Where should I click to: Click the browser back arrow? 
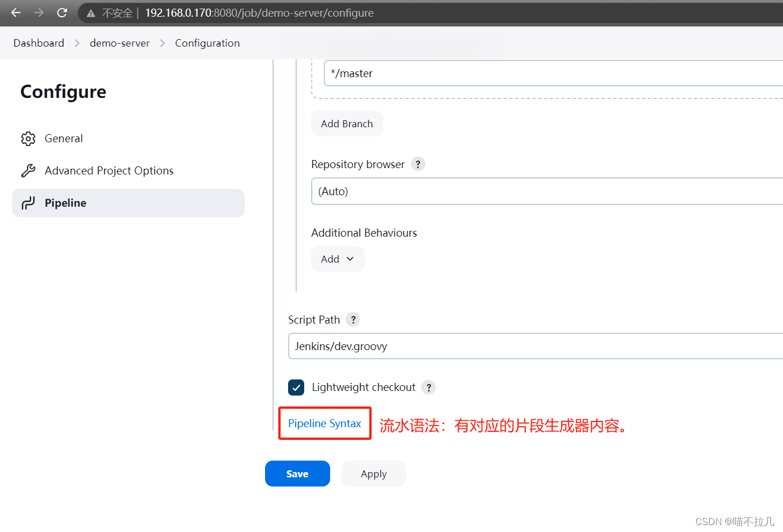[x=16, y=13]
